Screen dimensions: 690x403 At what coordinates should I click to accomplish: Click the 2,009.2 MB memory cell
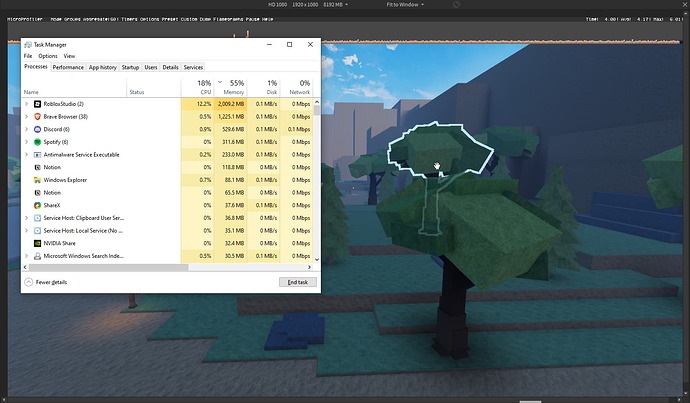click(230, 104)
